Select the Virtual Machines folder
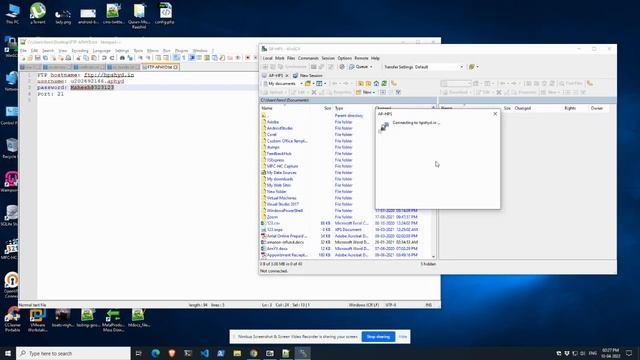This screenshot has height=360, width=640. click(x=282, y=198)
